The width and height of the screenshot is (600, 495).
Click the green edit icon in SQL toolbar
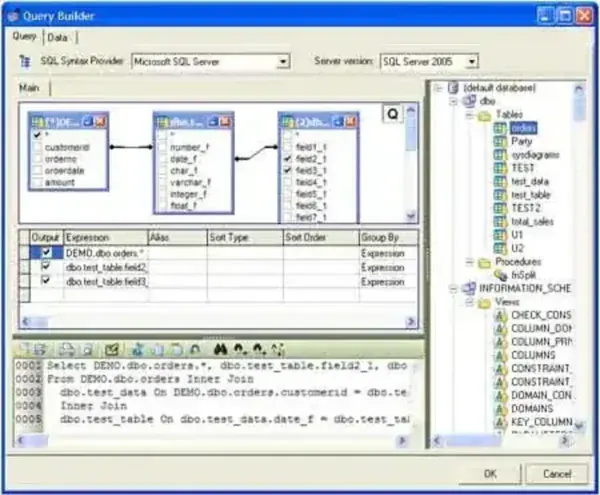coord(112,349)
